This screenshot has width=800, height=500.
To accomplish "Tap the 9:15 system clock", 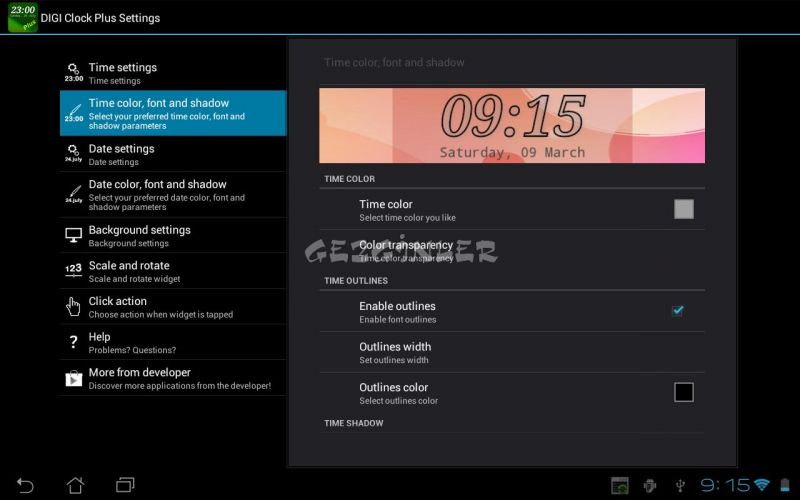I will point(724,485).
